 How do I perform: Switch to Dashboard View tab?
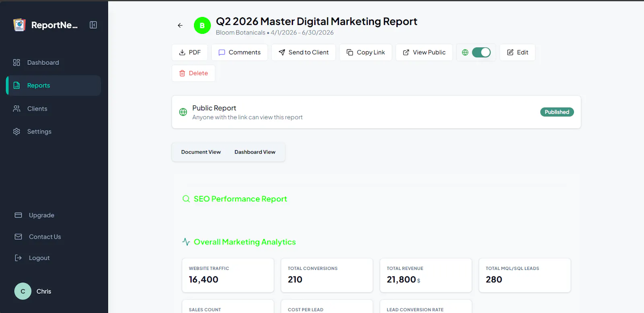pos(255,152)
